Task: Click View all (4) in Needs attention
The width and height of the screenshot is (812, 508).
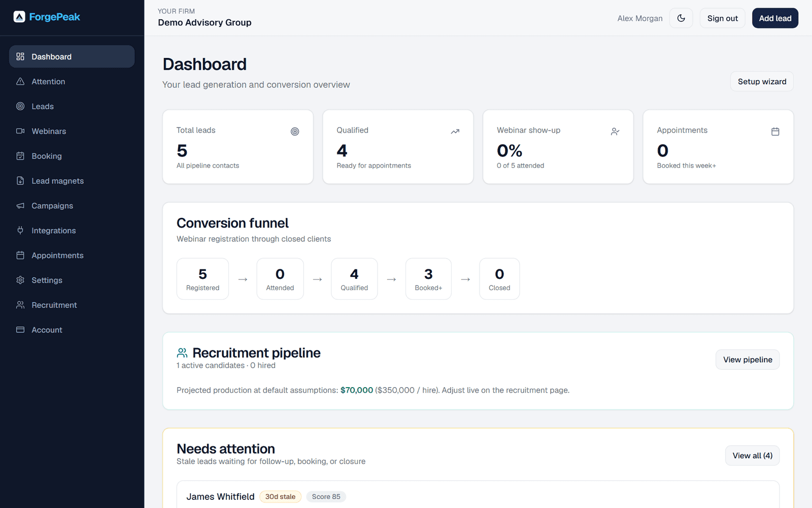Action: 753,456
